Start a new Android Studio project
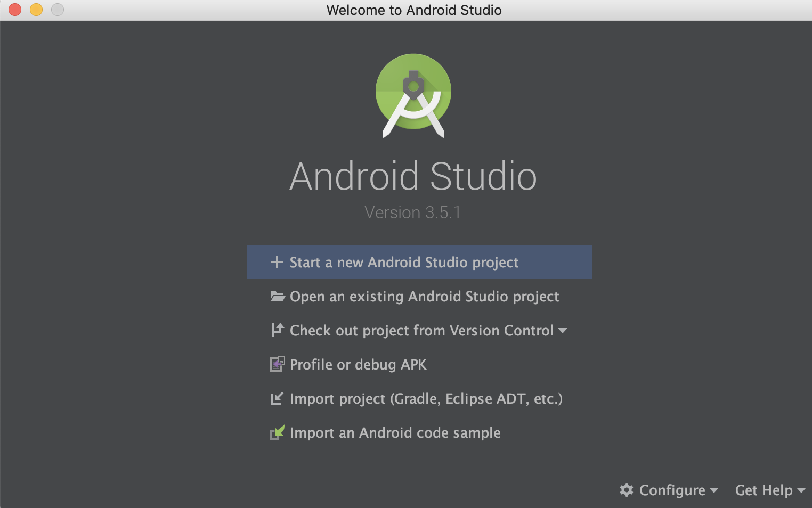 [x=420, y=262]
